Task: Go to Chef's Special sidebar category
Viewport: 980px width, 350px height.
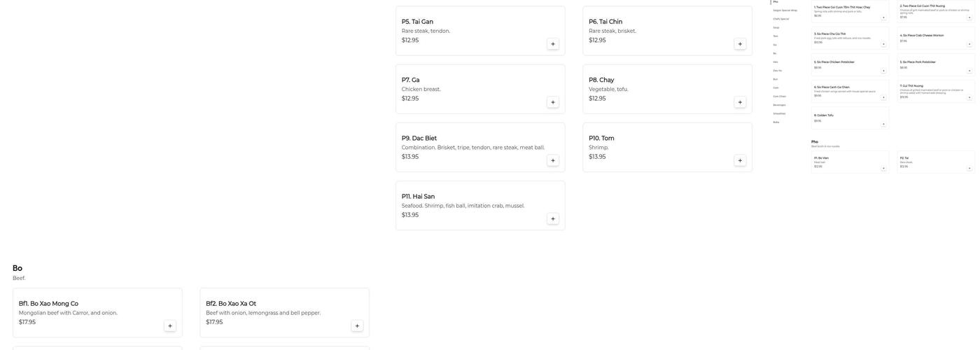Action: [x=780, y=19]
